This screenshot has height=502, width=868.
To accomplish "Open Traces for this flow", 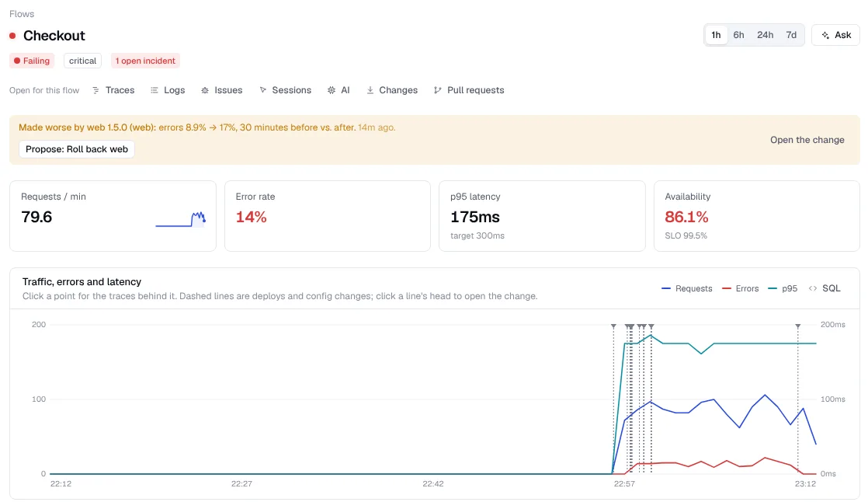I will 113,90.
